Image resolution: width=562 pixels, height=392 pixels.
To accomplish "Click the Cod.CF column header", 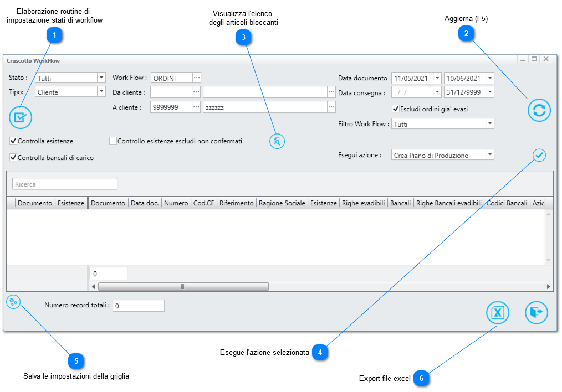I will (x=203, y=203).
